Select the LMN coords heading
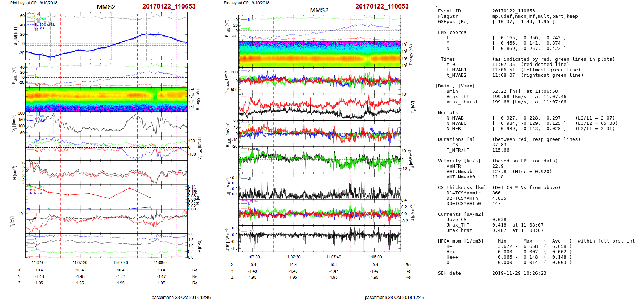Image resolution: width=644 pixels, height=300 pixels. pyautogui.click(x=452, y=32)
